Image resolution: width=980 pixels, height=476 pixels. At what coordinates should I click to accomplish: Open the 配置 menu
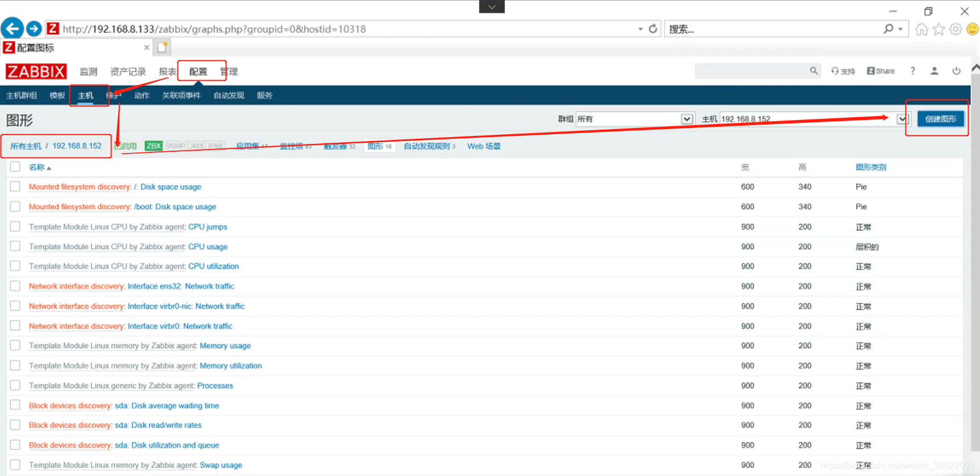(x=198, y=72)
